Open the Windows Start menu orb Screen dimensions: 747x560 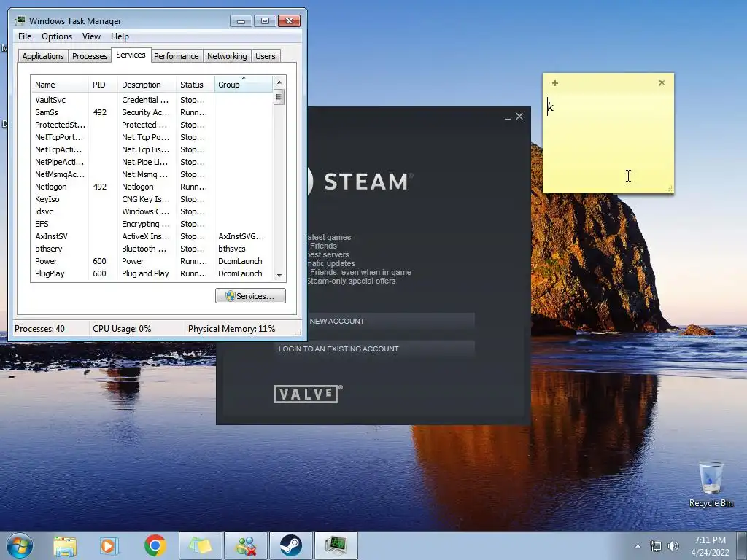(x=20, y=545)
